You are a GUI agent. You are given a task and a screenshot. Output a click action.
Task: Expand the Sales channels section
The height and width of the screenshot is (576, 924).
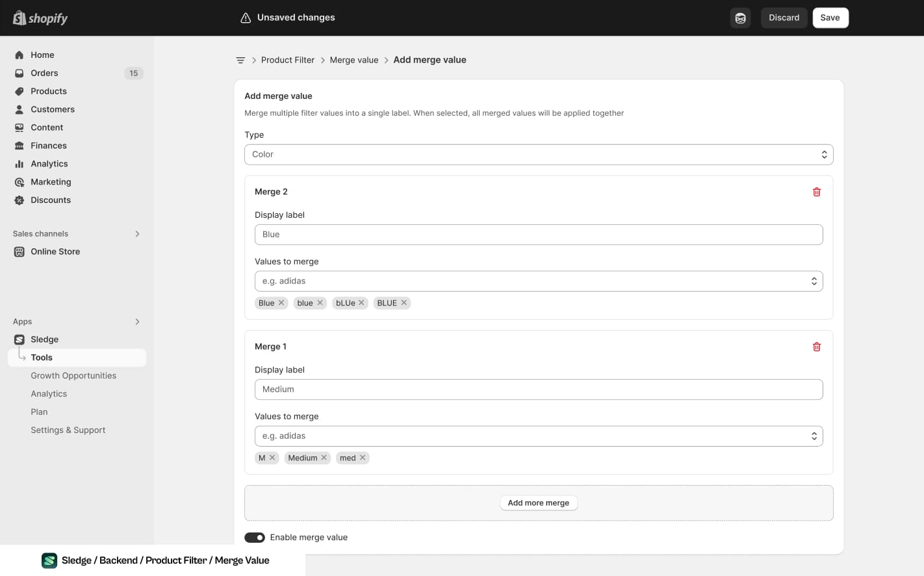pyautogui.click(x=137, y=234)
